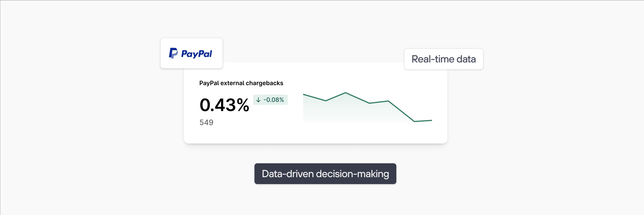Image resolution: width=644 pixels, height=215 pixels.
Task: Click the steep descending segment of the chart
Action: (x=401, y=111)
